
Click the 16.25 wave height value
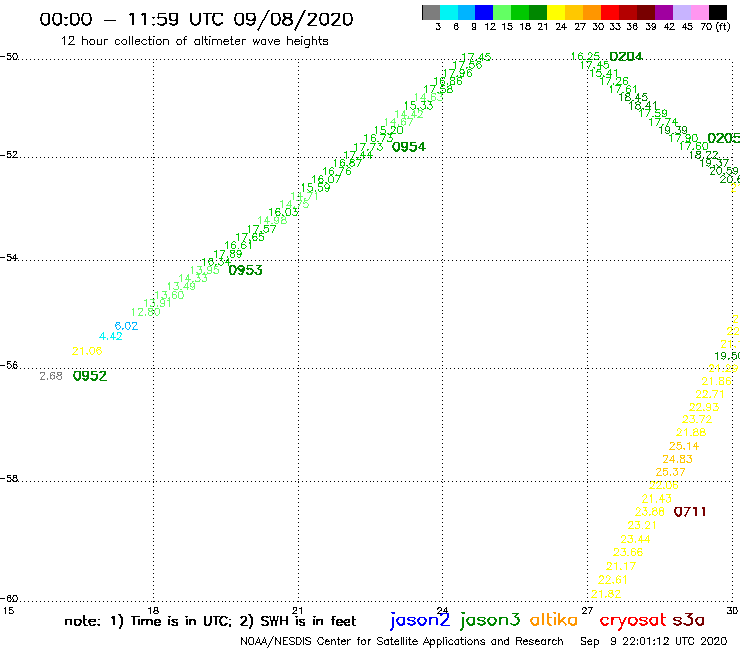(585, 57)
